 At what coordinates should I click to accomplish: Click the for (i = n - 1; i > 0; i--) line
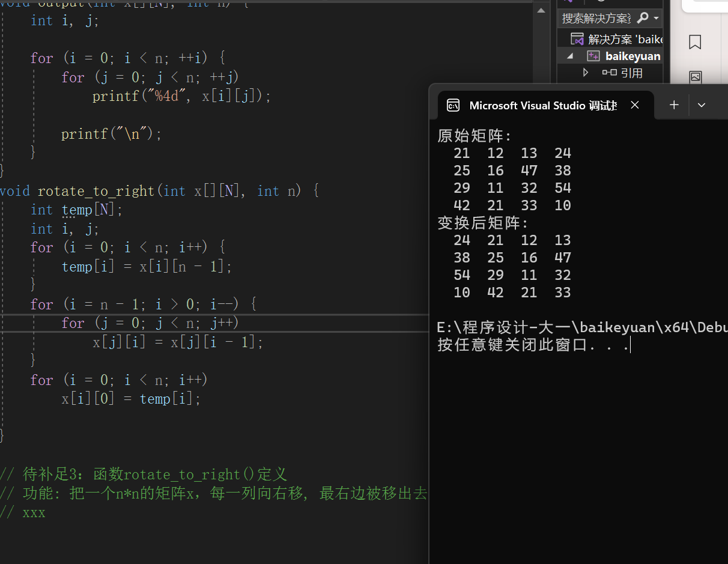(x=144, y=305)
